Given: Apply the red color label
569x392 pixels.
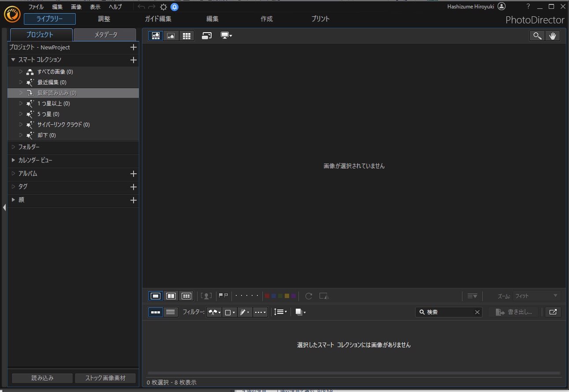Looking at the screenshot, I should click(267, 296).
